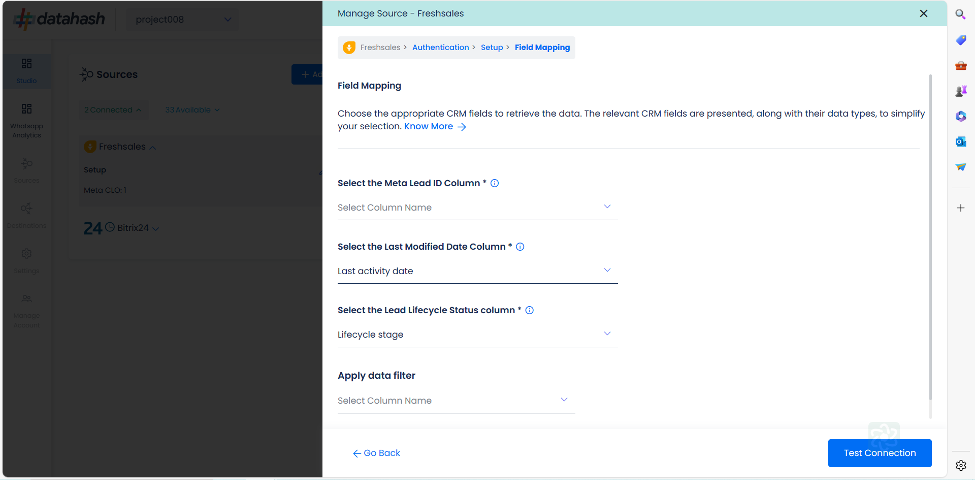
Task: Click Go Back link
Action: [376, 453]
